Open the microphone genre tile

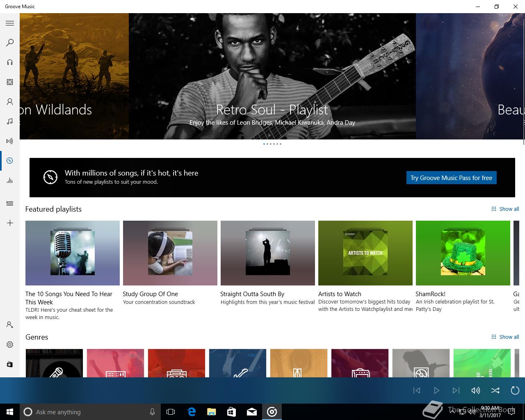[x=54, y=363]
